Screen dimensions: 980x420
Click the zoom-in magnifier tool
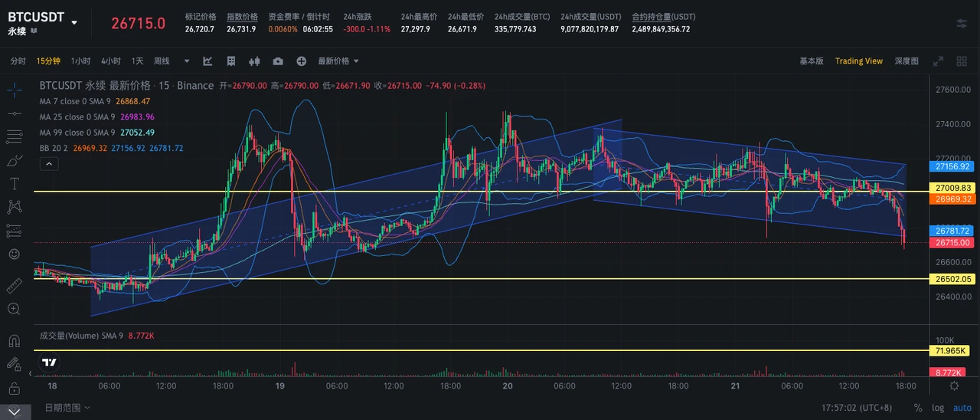coord(14,309)
